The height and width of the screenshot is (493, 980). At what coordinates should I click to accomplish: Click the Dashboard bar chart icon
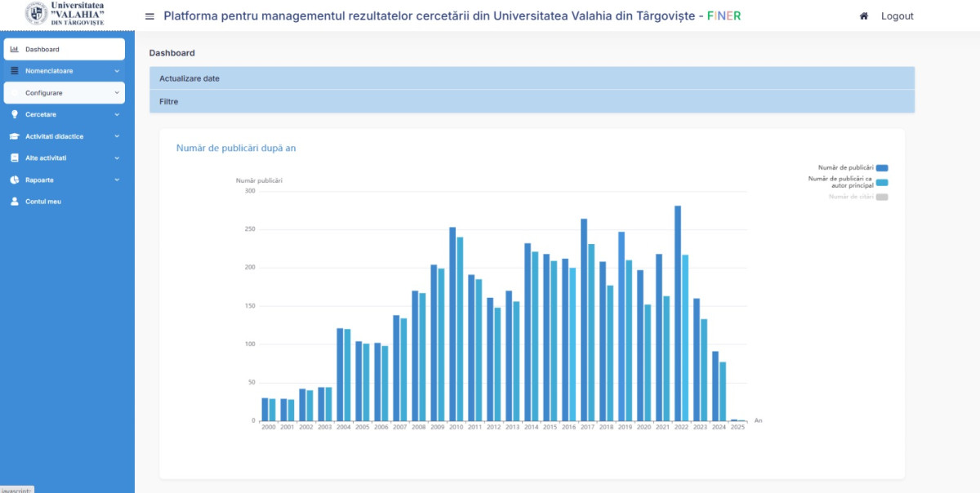[x=15, y=49]
